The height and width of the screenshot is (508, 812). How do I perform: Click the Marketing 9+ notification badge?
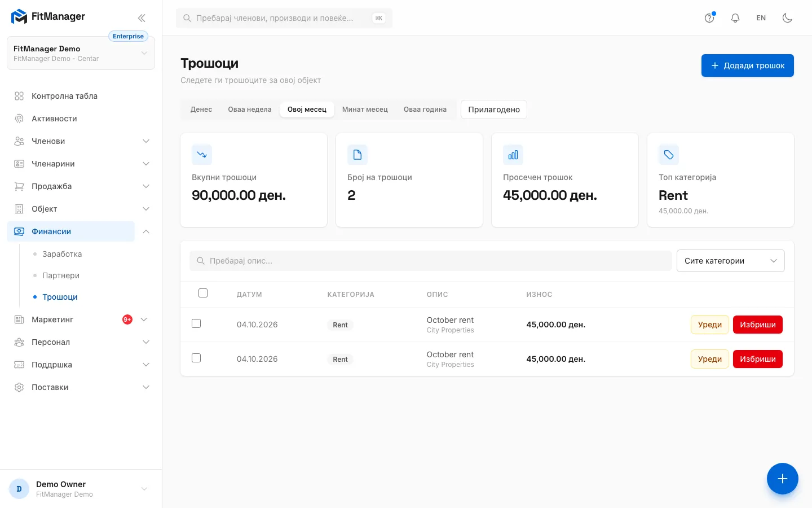[127, 319]
